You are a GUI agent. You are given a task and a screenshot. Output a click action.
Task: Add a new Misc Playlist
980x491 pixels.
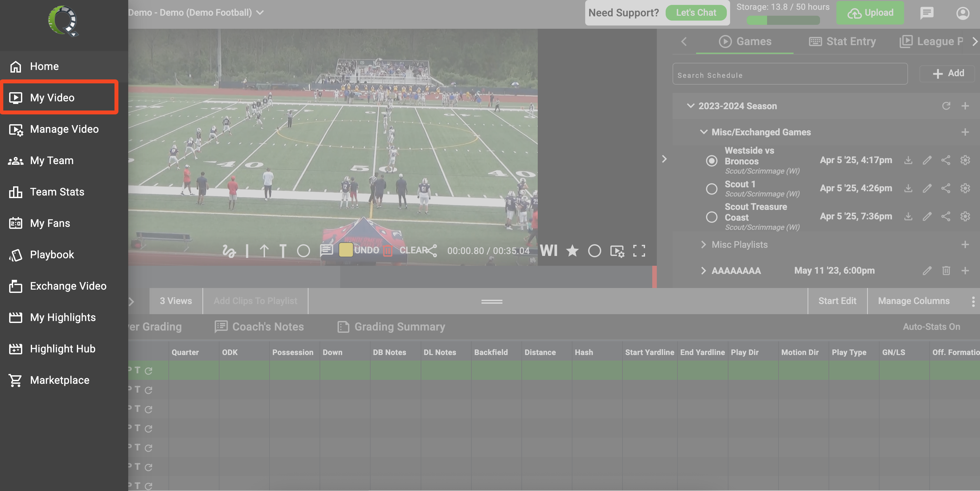(965, 244)
